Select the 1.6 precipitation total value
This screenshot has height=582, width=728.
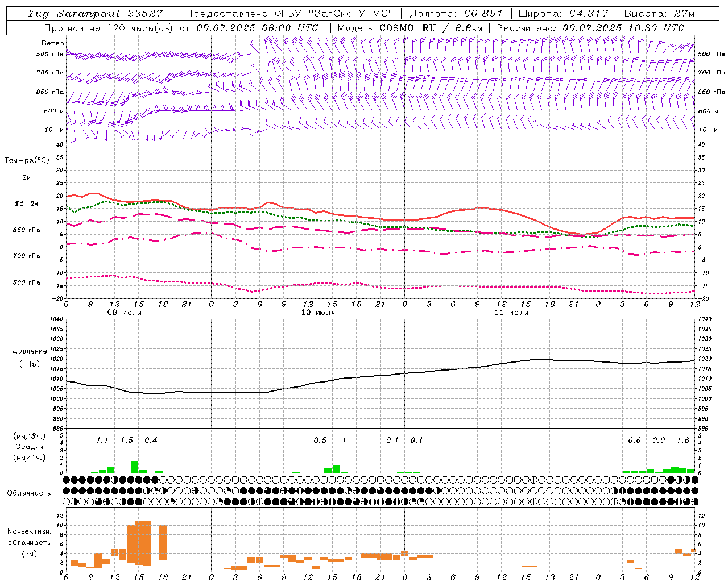682,440
